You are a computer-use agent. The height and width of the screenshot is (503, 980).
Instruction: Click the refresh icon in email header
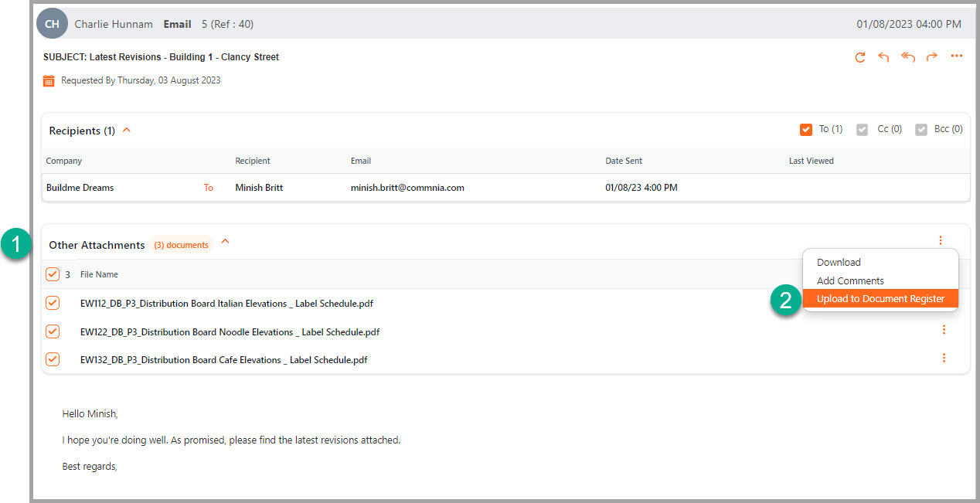click(859, 57)
